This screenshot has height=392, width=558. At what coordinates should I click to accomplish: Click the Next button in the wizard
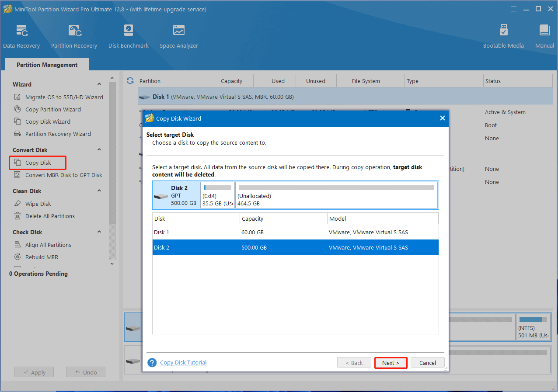(x=391, y=363)
